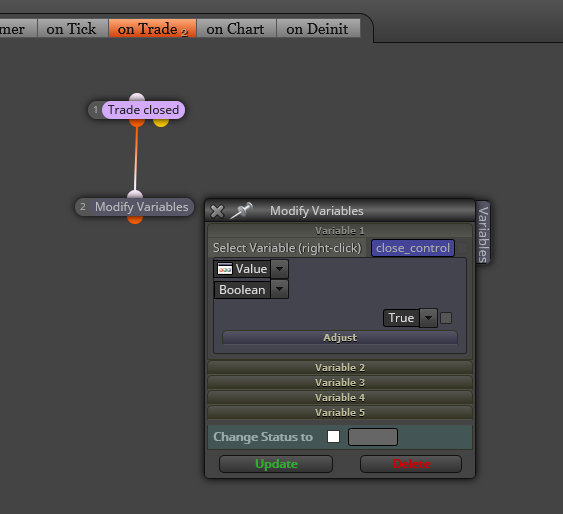The width and height of the screenshot is (563, 514).
Task: Click the orange output connector under Modify Variables block
Action: 135,219
